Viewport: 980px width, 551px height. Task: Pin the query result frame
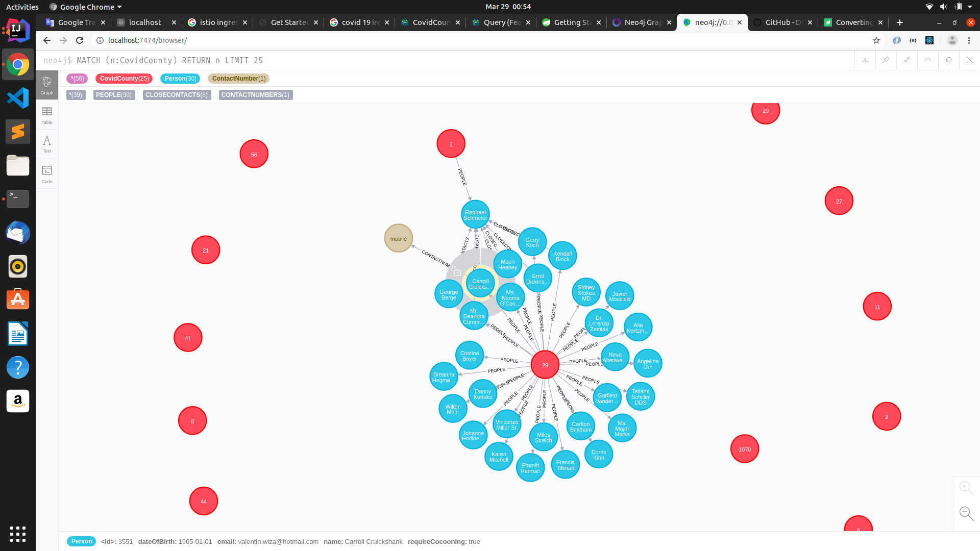886,60
